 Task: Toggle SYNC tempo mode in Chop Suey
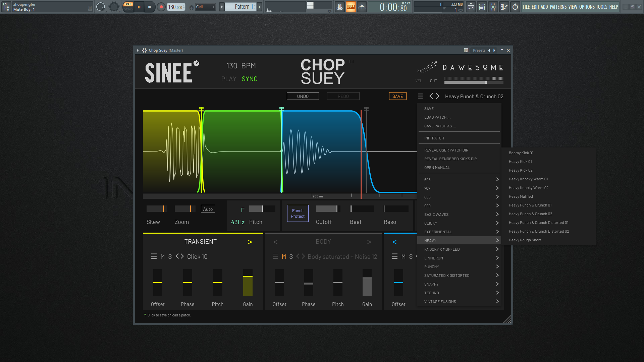point(250,79)
